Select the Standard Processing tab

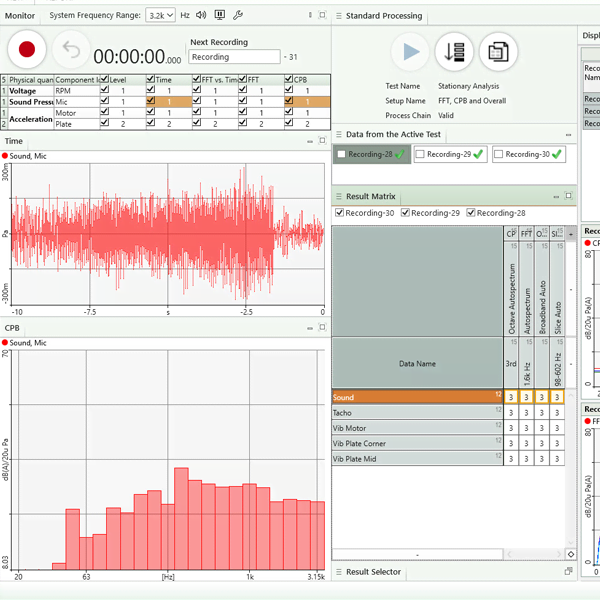383,16
